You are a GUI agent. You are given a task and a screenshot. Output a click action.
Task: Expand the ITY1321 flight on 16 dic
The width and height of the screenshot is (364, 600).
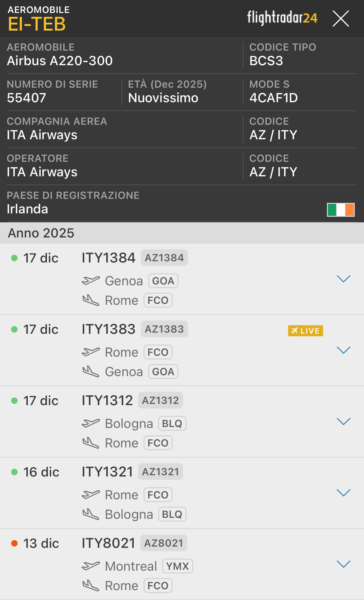tap(343, 493)
